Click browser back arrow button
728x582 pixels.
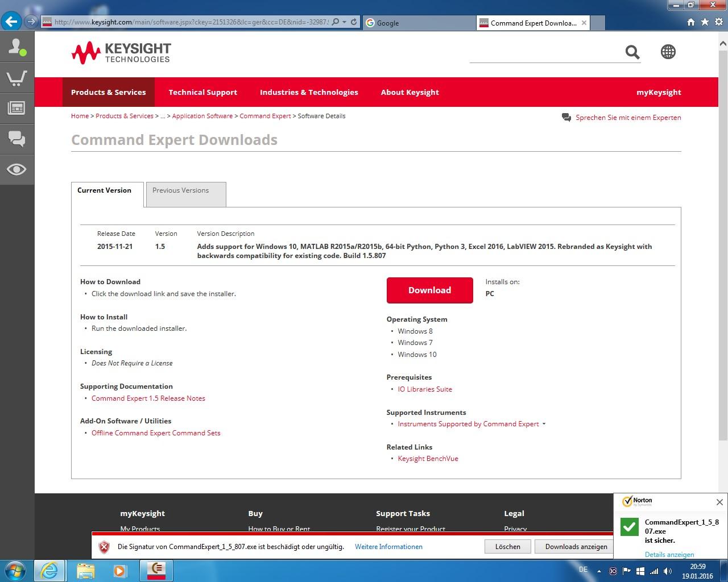(x=11, y=22)
